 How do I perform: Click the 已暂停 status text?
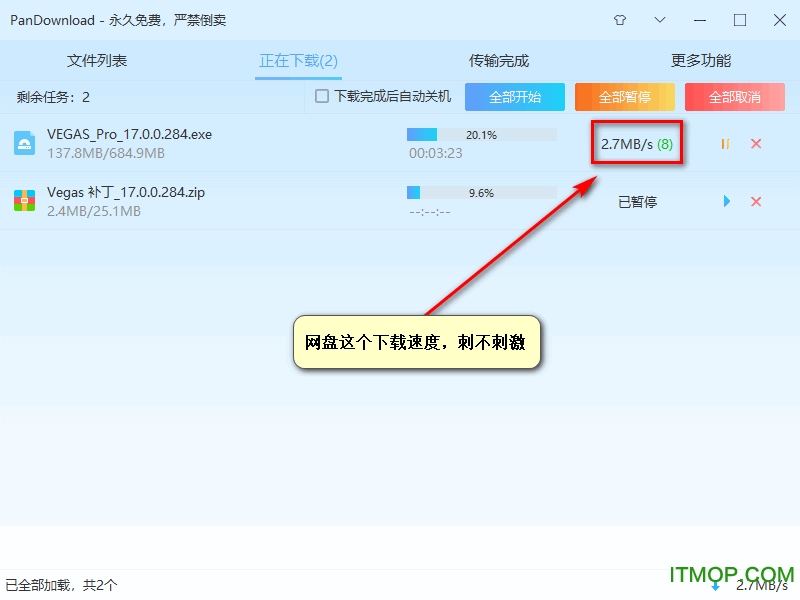coord(637,202)
